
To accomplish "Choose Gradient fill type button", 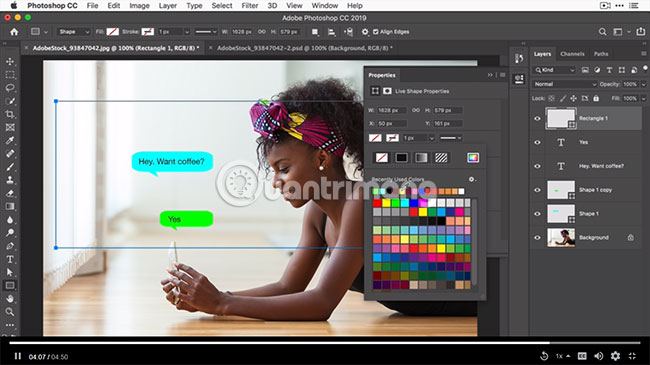I will [421, 158].
